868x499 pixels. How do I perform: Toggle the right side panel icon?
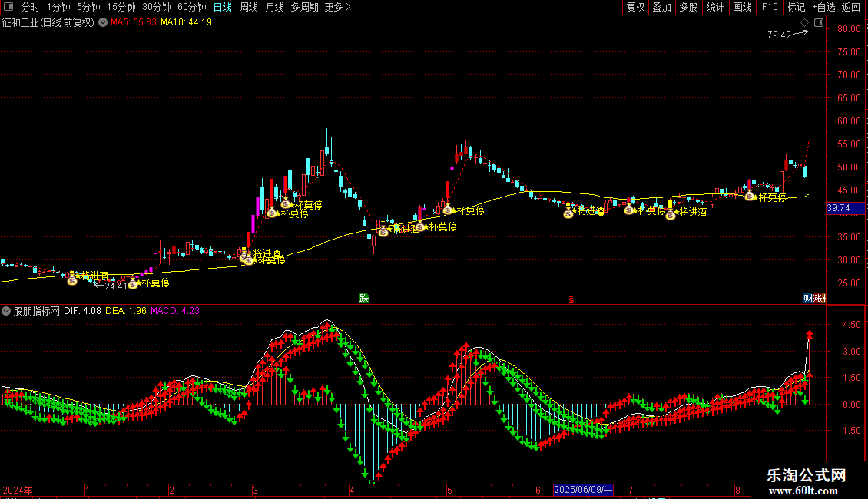tap(819, 23)
